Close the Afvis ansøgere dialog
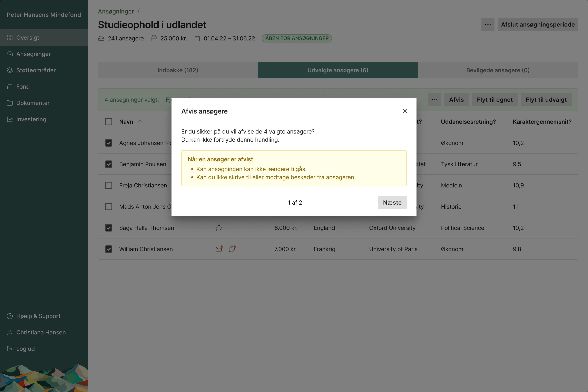 pos(405,111)
